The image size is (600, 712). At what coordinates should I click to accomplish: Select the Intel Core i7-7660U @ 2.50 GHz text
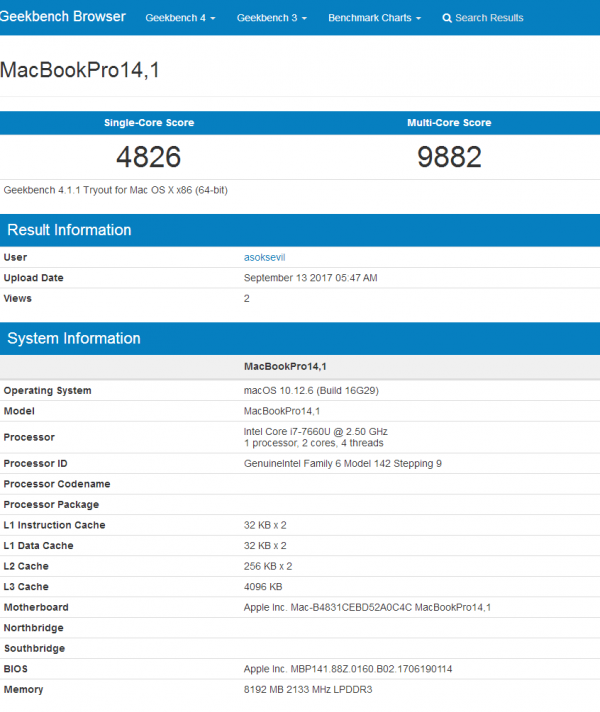tap(316, 431)
